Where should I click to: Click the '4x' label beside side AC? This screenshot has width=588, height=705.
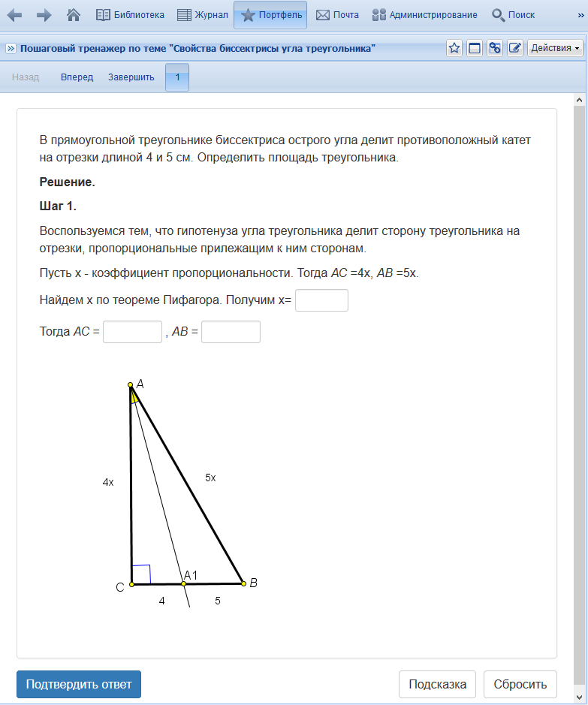click(108, 483)
